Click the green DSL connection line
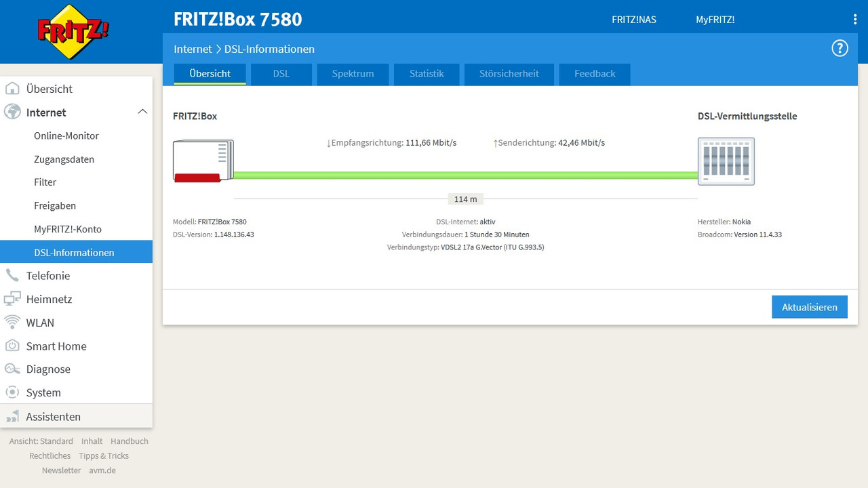868x488 pixels. pyautogui.click(x=465, y=175)
